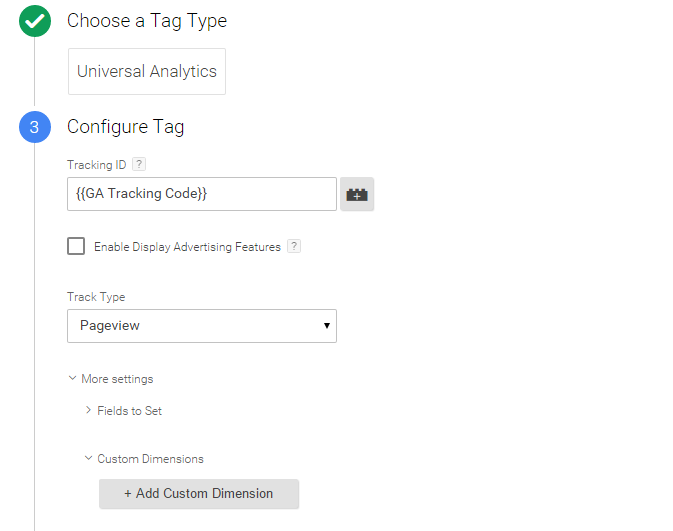Click the variable picker brick icon
Image resolution: width=673 pixels, height=531 pixels.
pyautogui.click(x=357, y=195)
